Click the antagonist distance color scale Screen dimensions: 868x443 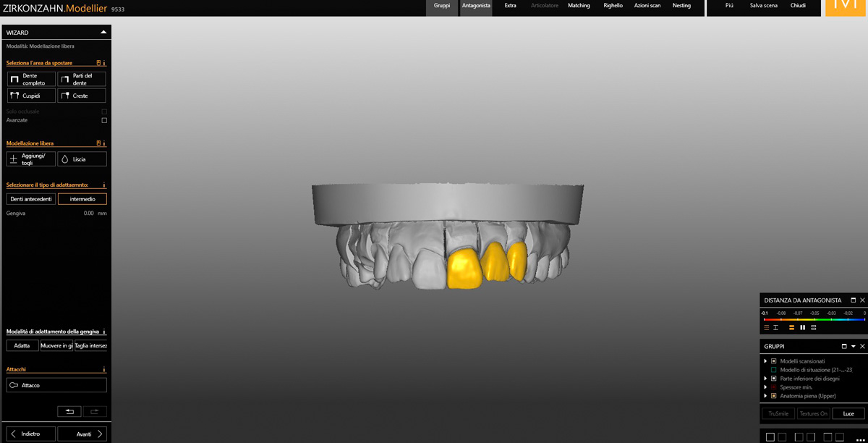(814, 318)
